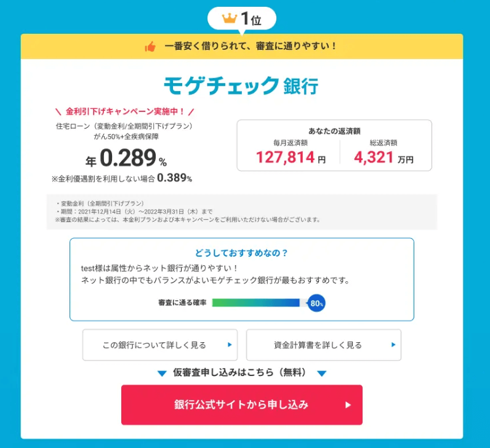This screenshot has height=448, width=490.
Task: Click the 金利引下げキャンペーン実施中 campaign text
Action: click(125, 111)
